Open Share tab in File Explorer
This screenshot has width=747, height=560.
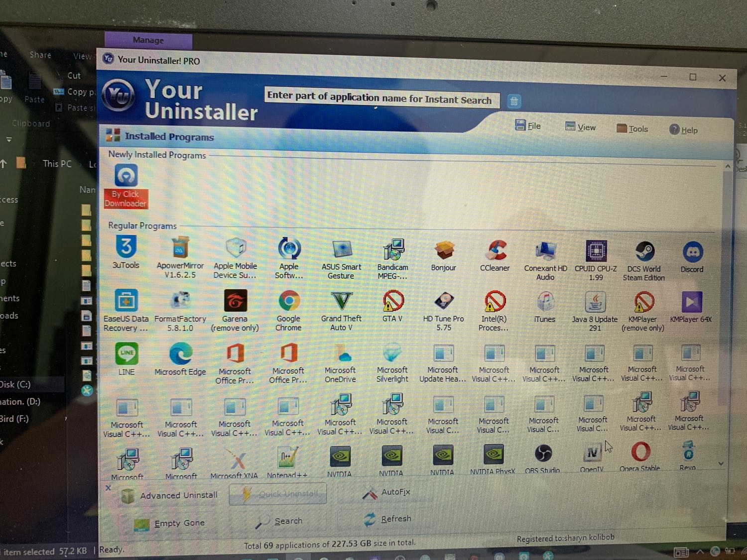point(40,55)
